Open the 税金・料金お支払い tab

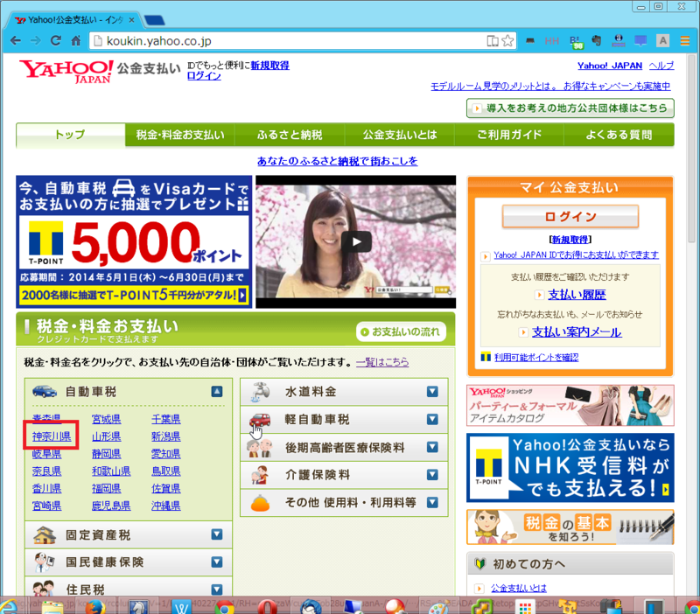coord(180,135)
